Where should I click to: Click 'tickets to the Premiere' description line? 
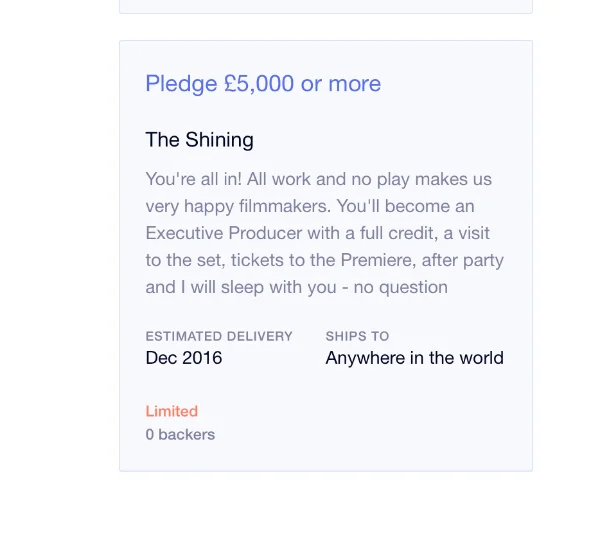click(x=323, y=260)
